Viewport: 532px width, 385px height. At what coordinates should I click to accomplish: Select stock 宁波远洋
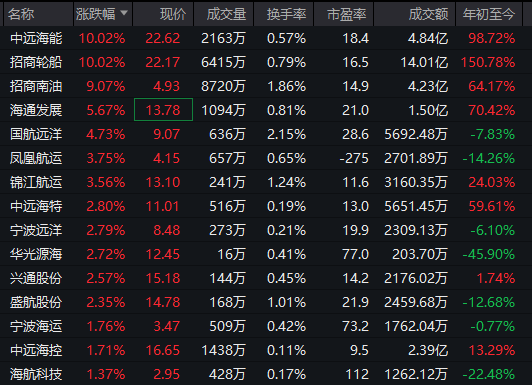click(36, 230)
